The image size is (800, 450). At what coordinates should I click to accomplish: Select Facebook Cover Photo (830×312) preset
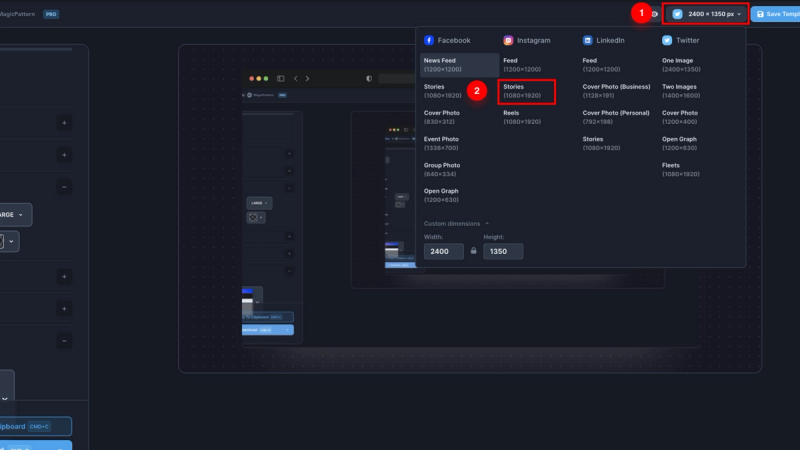coord(442,117)
